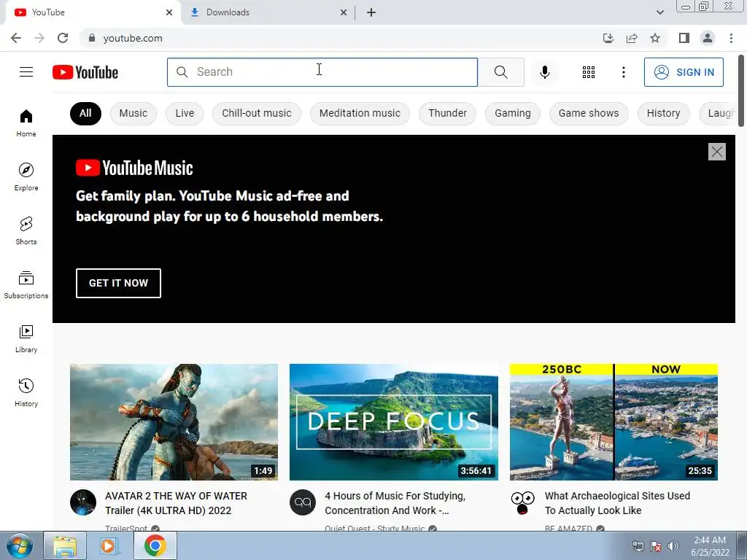Open the YouTube hamburger guide menu
This screenshot has width=747, height=560.
click(x=26, y=72)
